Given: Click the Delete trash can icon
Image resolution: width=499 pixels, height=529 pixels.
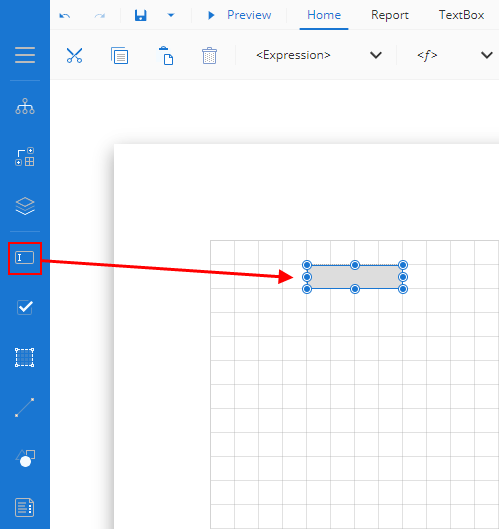Looking at the screenshot, I should [209, 55].
